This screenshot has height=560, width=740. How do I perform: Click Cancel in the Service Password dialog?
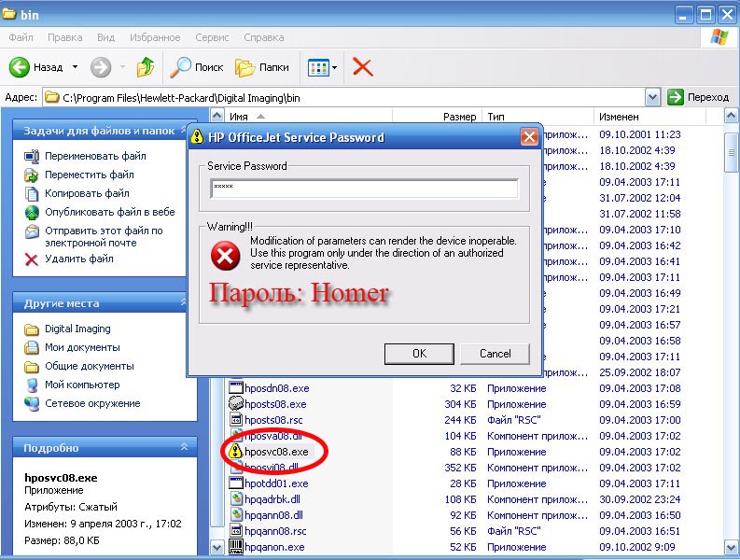click(495, 354)
